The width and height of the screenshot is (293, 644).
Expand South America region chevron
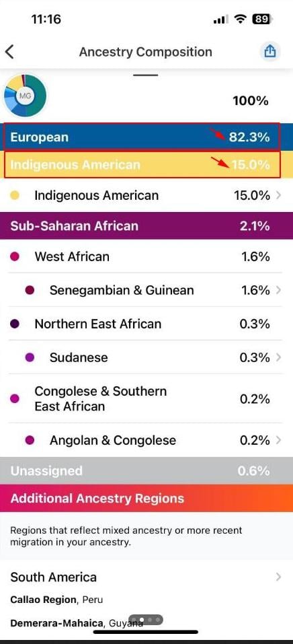tap(279, 577)
